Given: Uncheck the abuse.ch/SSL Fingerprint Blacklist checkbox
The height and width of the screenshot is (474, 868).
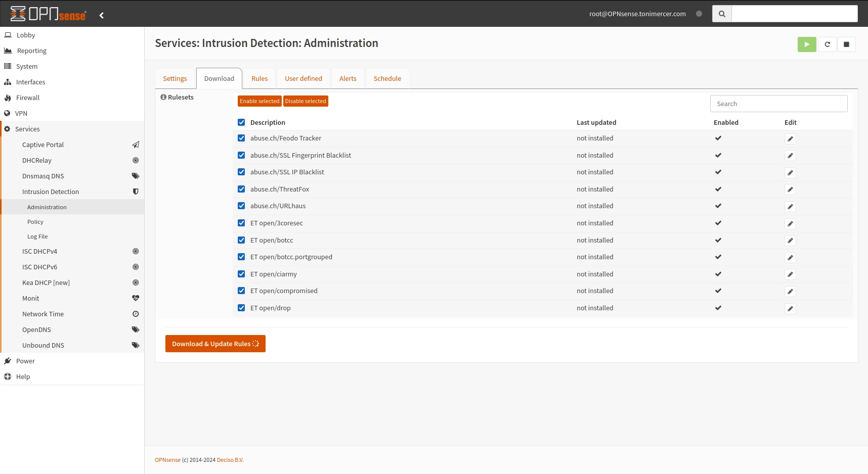Looking at the screenshot, I should 241,155.
